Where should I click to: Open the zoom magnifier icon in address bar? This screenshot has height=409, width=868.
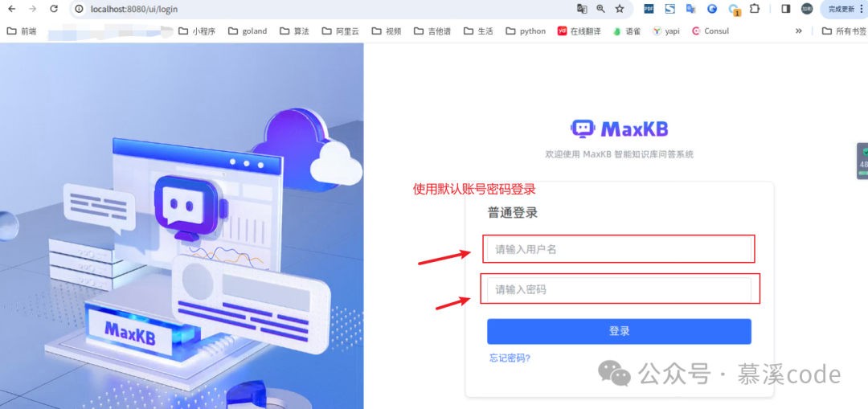(600, 9)
